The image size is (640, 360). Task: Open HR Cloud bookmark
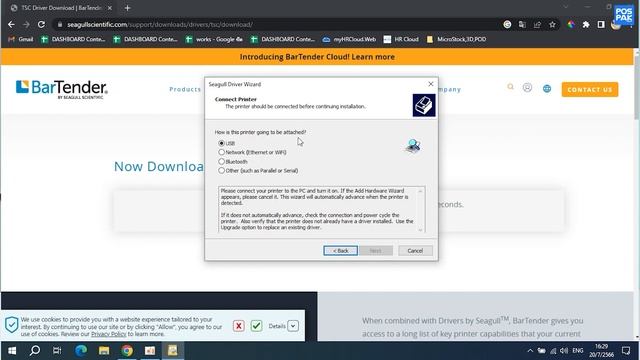tap(401, 39)
